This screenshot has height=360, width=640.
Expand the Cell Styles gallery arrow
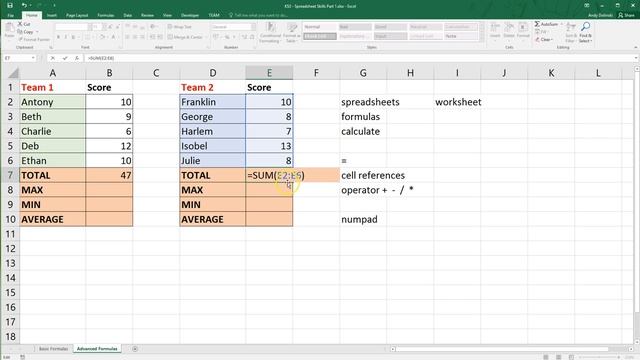click(x=482, y=37)
